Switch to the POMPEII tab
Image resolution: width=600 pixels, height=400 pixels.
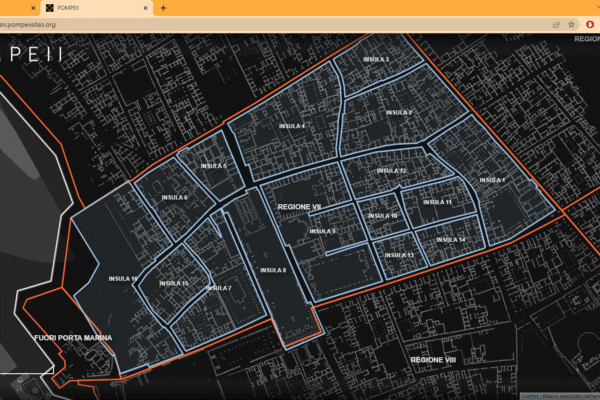pyautogui.click(x=100, y=8)
